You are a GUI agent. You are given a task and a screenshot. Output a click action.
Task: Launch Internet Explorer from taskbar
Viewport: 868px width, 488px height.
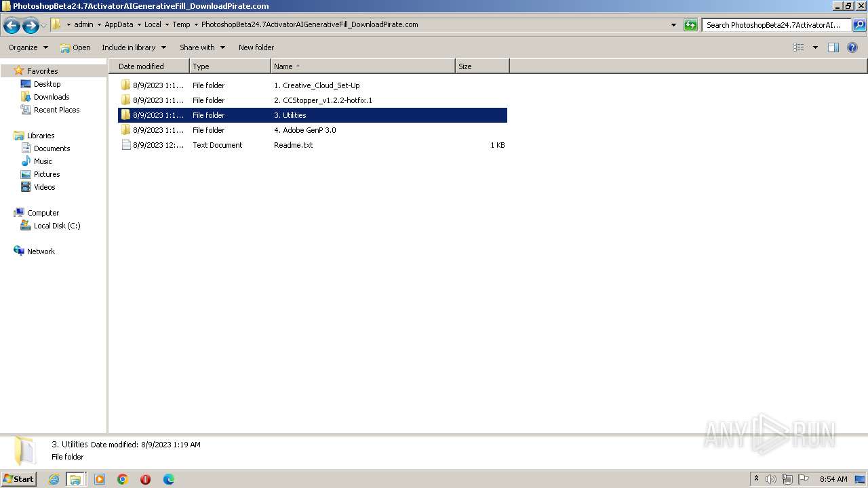click(x=54, y=479)
